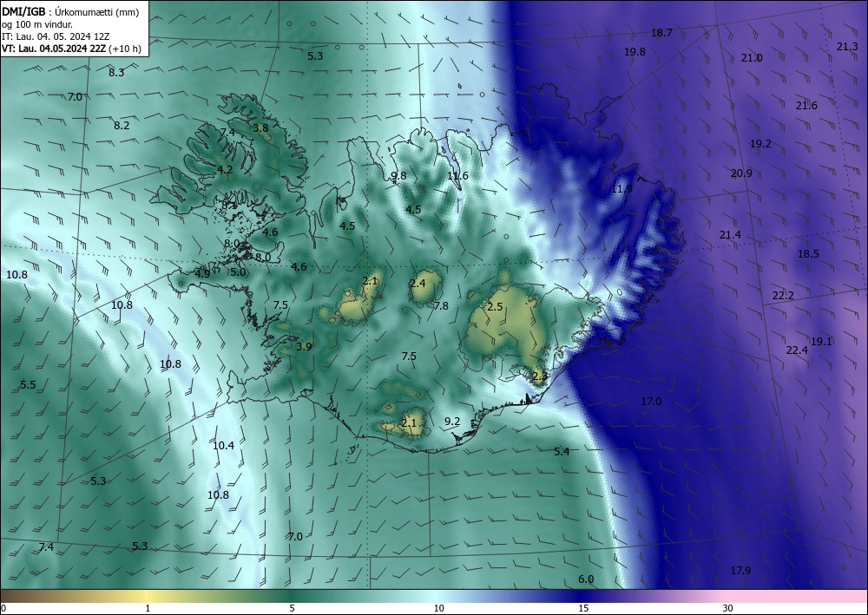Click the 20.9 value label
This screenshot has width=868, height=615.
click(741, 173)
